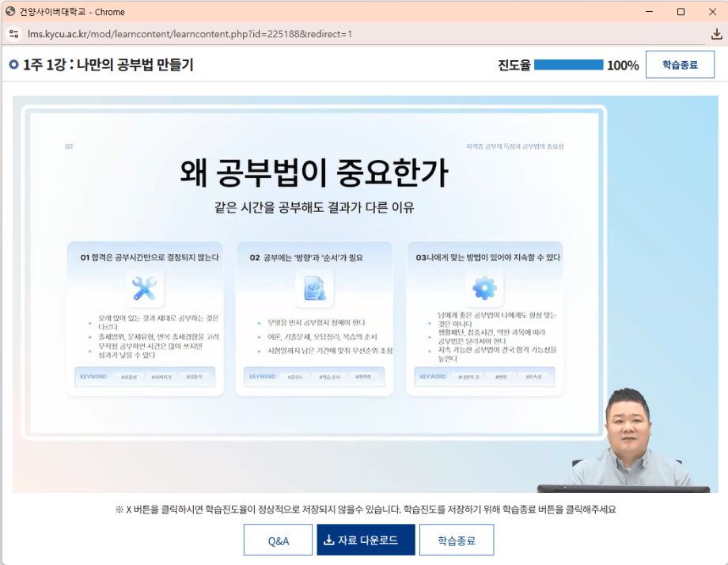Click the install/download icon in address bar
728x565 pixels.
pos(716,34)
